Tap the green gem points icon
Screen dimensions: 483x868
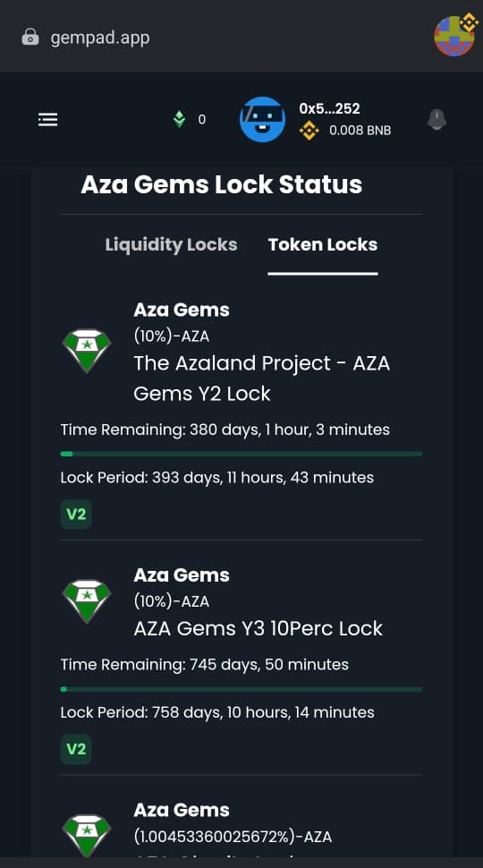pos(179,119)
